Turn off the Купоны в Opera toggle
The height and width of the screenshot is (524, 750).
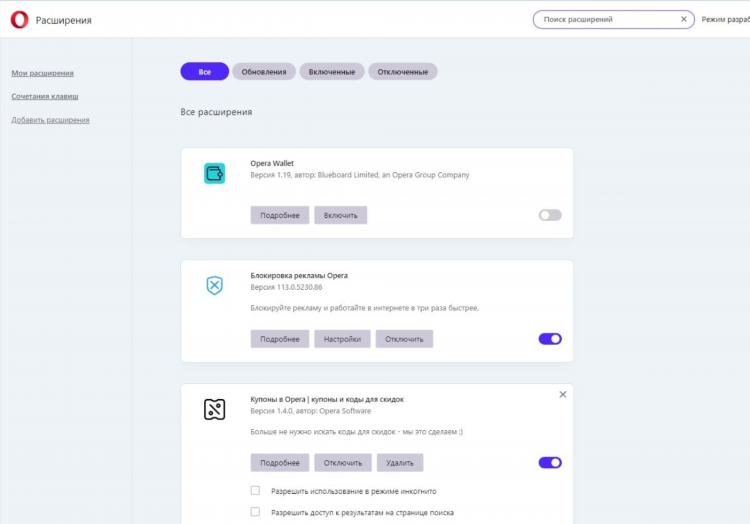click(550, 463)
